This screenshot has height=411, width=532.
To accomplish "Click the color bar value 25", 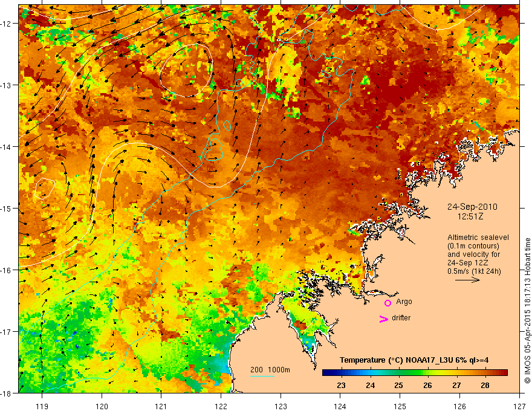I will tap(398, 385).
